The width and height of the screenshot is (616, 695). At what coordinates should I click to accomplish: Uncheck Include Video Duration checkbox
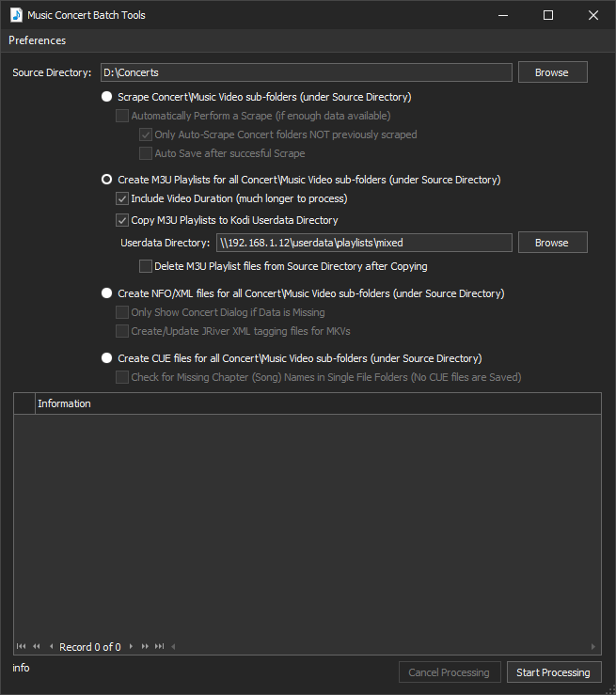tap(121, 198)
